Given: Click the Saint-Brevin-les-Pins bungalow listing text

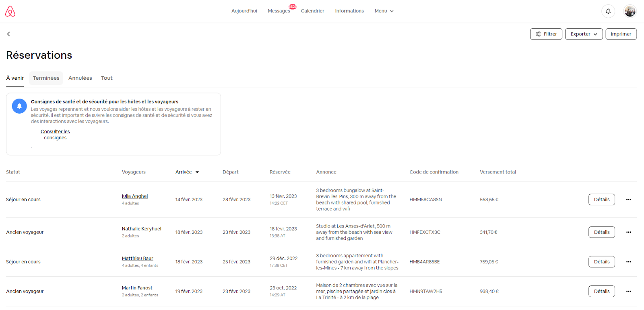Looking at the screenshot, I should pyautogui.click(x=356, y=200).
